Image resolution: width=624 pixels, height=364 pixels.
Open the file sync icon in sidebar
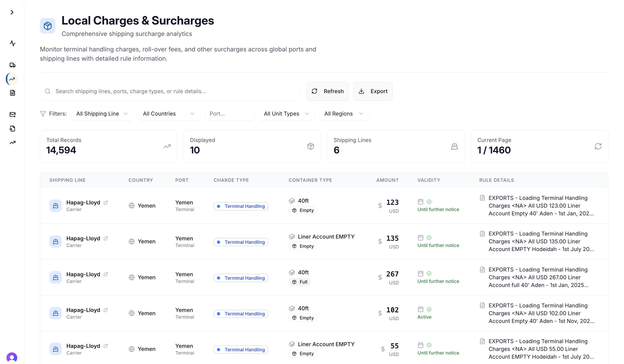click(12, 128)
